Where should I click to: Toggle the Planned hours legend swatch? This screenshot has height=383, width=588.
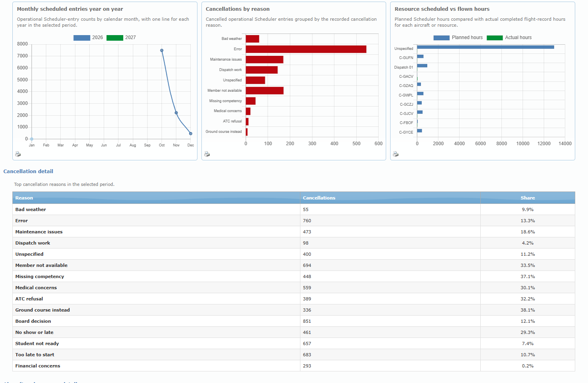[x=442, y=38]
